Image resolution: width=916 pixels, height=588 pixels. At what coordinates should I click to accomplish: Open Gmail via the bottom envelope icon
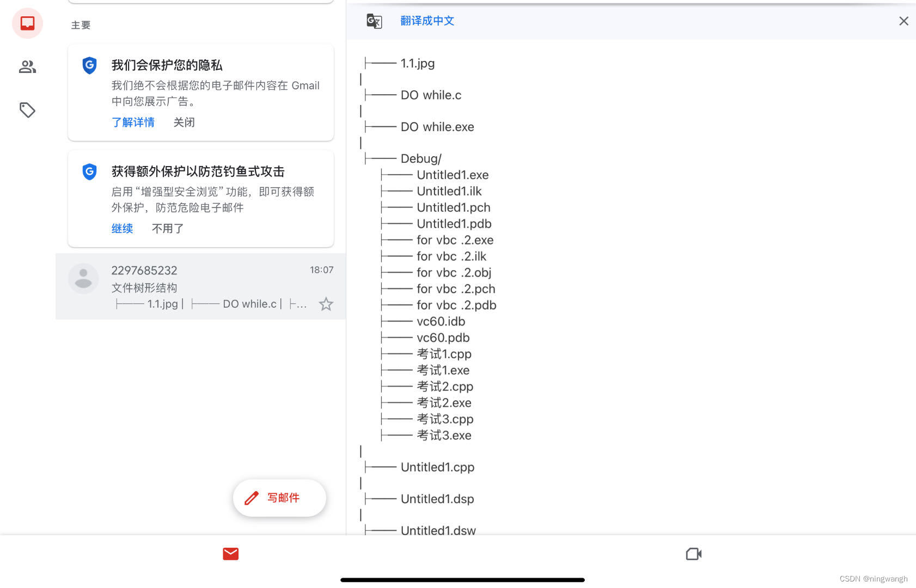(230, 554)
